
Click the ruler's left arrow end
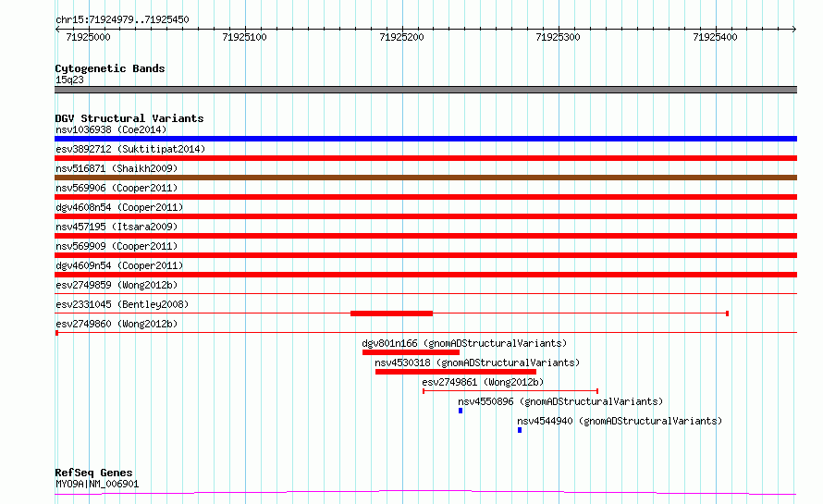pos(57,29)
